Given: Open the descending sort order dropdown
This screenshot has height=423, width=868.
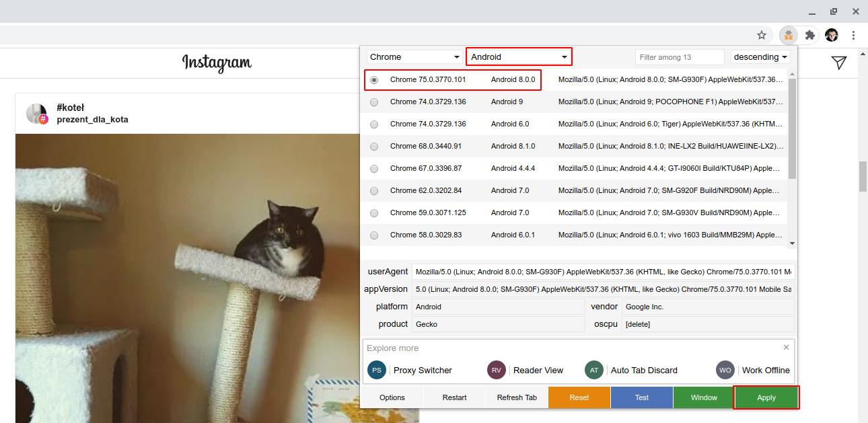Looking at the screenshot, I should coord(761,57).
